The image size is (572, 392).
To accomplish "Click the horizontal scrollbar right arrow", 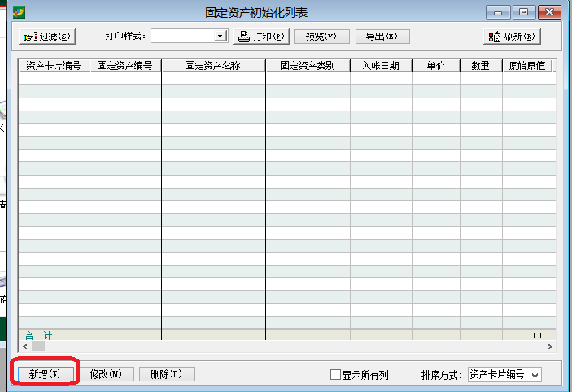I will (x=550, y=346).
